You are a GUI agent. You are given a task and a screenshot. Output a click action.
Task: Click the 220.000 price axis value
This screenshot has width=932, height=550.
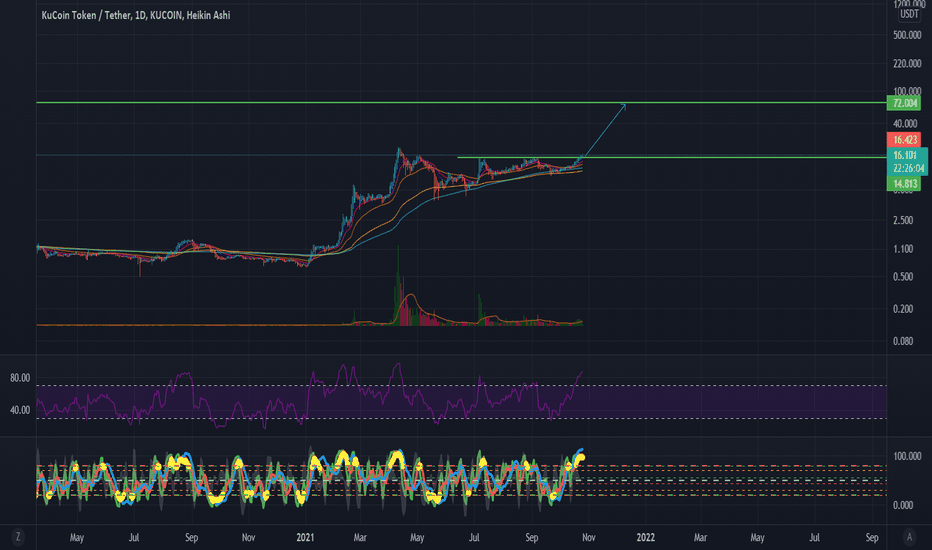click(x=907, y=64)
